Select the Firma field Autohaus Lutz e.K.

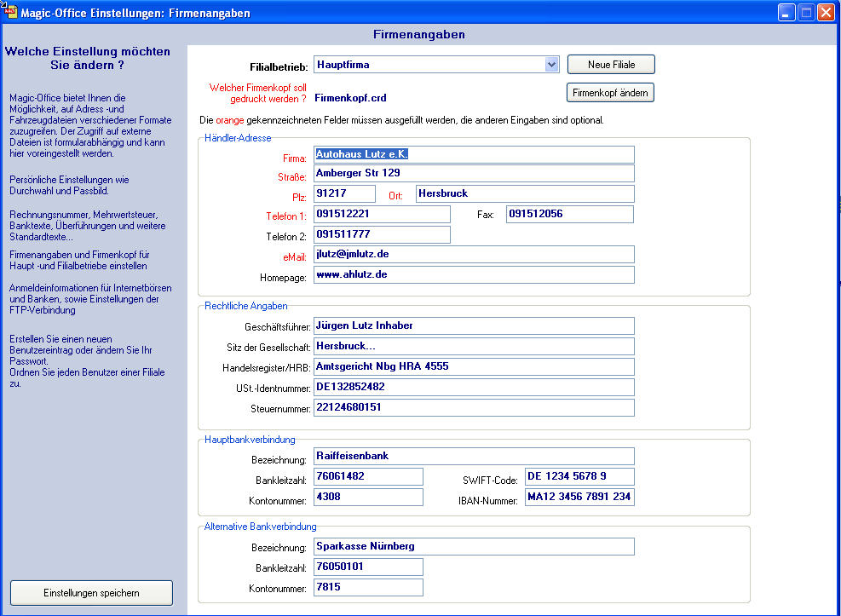click(474, 154)
